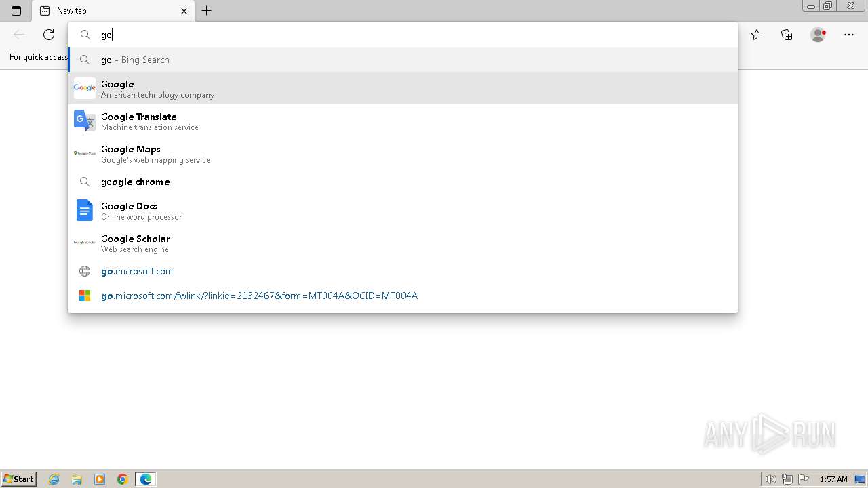Open go.microsoft.com suggestion
This screenshot has height=488, width=868.
pos(403,271)
